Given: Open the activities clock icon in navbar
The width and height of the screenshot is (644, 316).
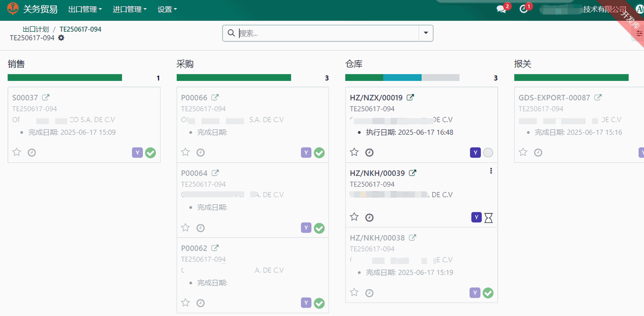Looking at the screenshot, I should pyautogui.click(x=523, y=9).
